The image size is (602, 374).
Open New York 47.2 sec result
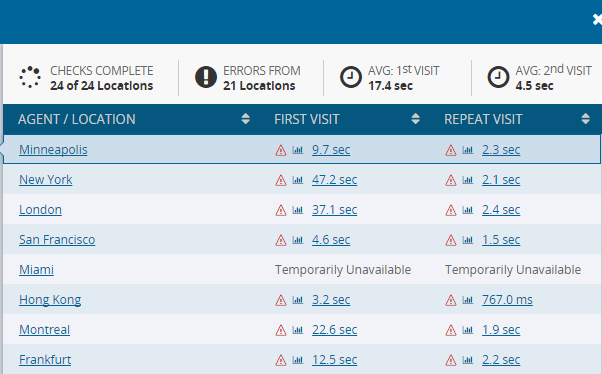[334, 180]
